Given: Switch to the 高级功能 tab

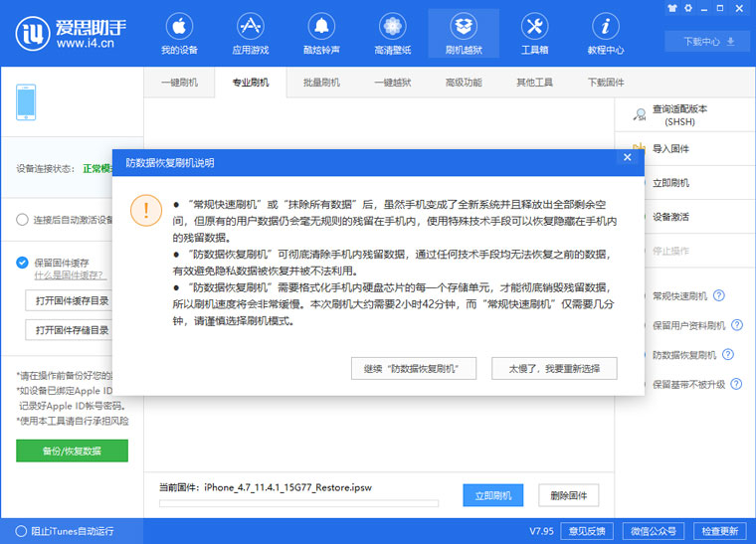Looking at the screenshot, I should [464, 83].
